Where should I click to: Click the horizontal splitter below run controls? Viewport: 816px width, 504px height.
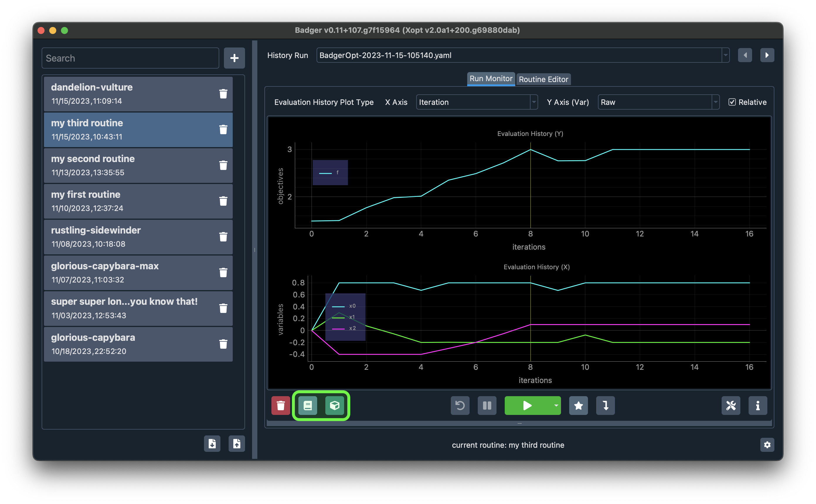tap(519, 423)
